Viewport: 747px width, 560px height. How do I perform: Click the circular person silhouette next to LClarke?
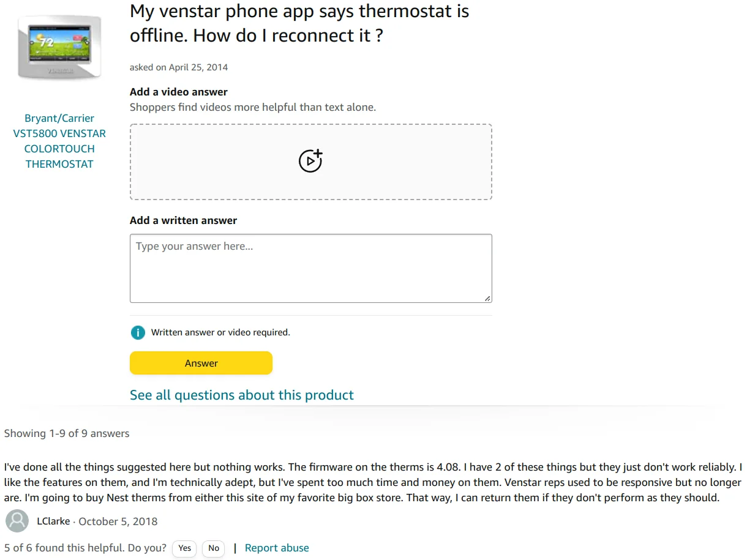click(x=17, y=521)
